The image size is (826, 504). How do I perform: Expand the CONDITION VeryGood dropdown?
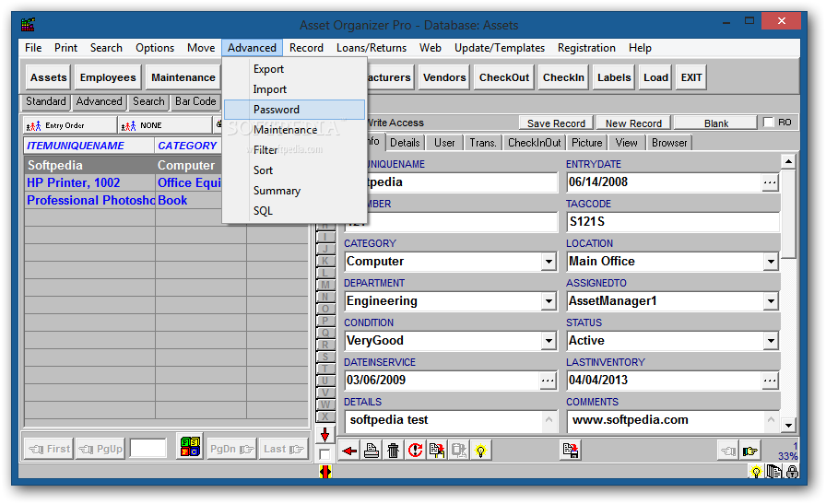[x=549, y=341]
